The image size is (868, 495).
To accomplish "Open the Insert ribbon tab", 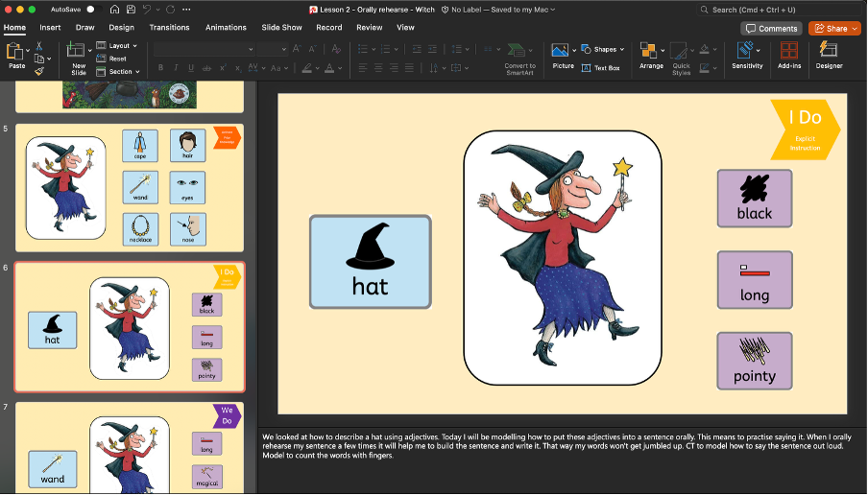I will [50, 27].
